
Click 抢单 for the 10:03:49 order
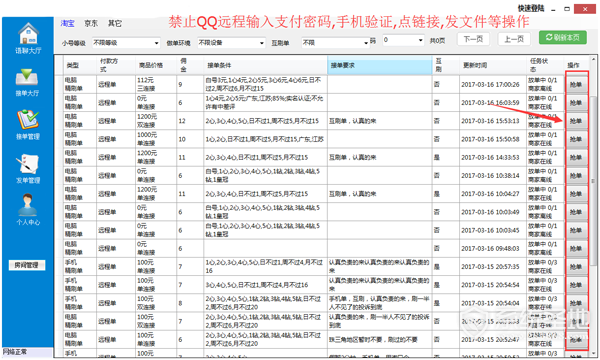point(576,212)
